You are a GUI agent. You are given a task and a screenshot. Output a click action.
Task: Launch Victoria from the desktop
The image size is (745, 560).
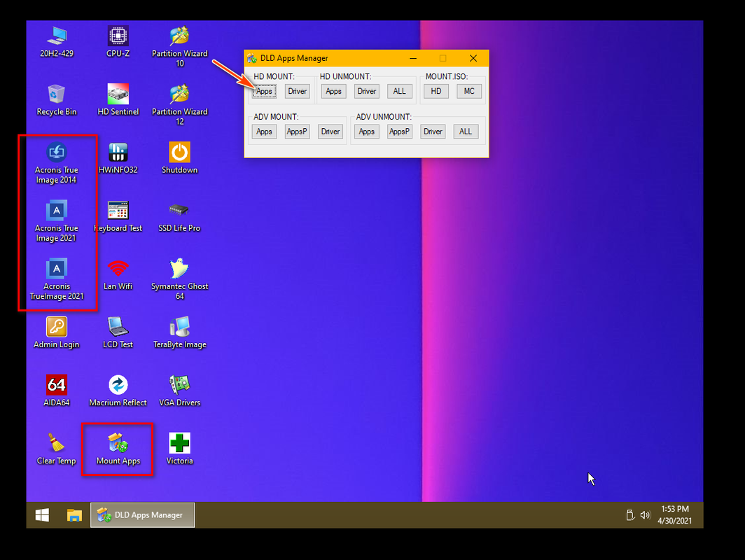coord(179,449)
